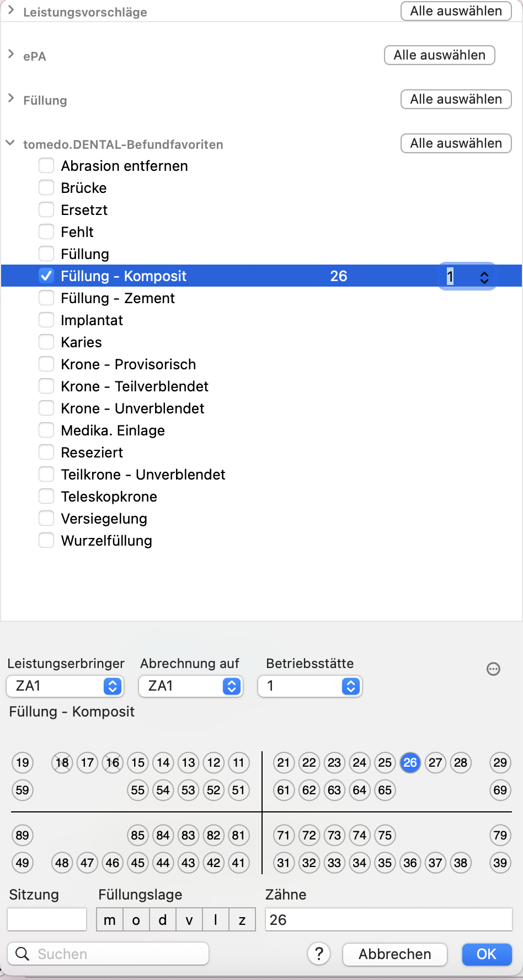Click the three-dot options circle icon

(x=493, y=669)
